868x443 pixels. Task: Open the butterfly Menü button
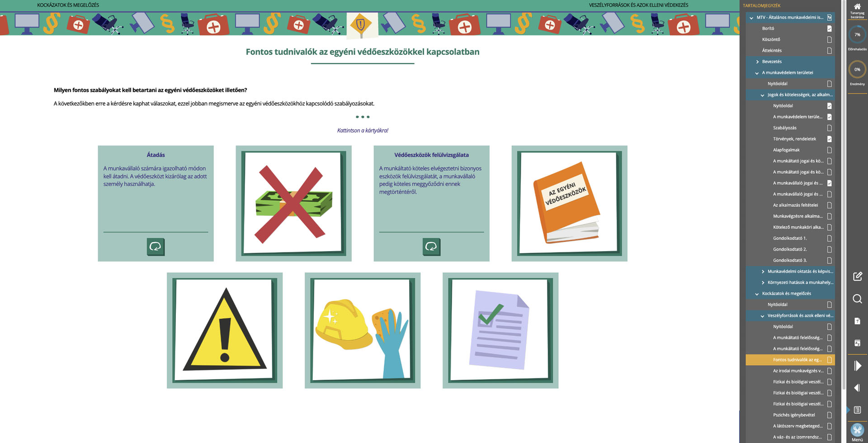857,430
